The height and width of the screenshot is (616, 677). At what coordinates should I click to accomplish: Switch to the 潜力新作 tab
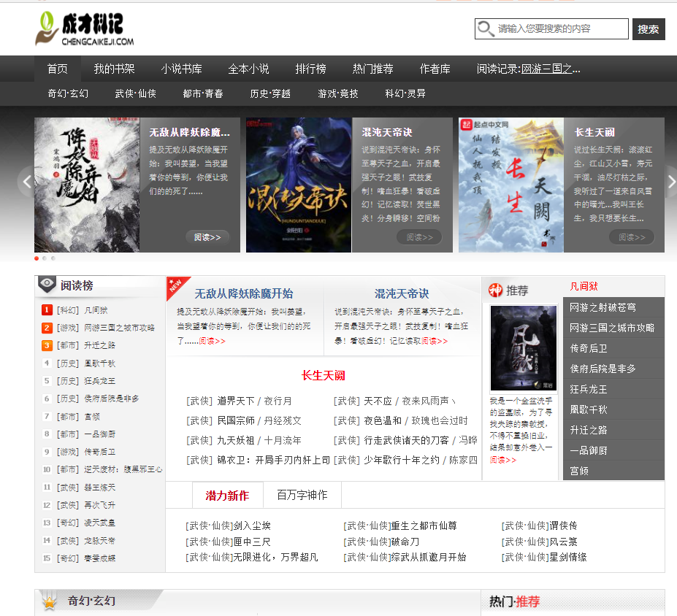[x=227, y=495]
